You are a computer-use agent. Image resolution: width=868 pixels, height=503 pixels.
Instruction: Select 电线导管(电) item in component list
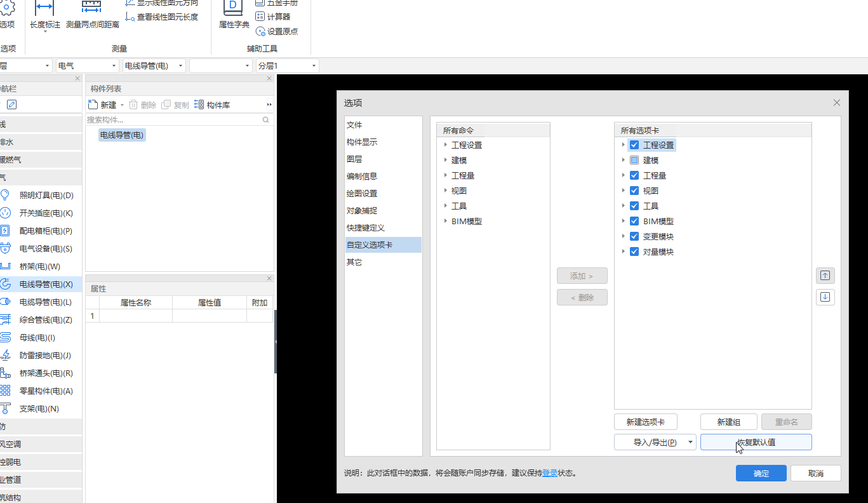point(123,135)
